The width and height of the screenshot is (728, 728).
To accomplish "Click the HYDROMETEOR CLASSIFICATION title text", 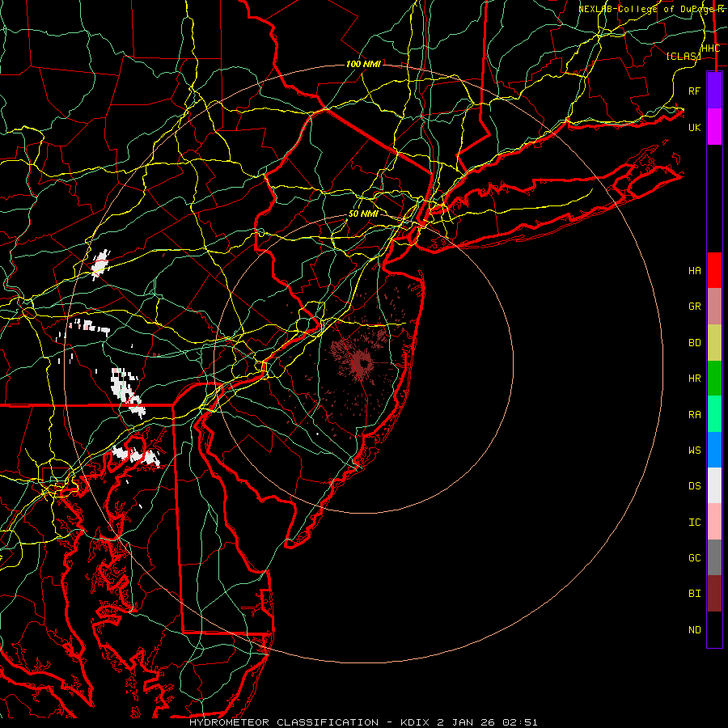I will click(284, 722).
